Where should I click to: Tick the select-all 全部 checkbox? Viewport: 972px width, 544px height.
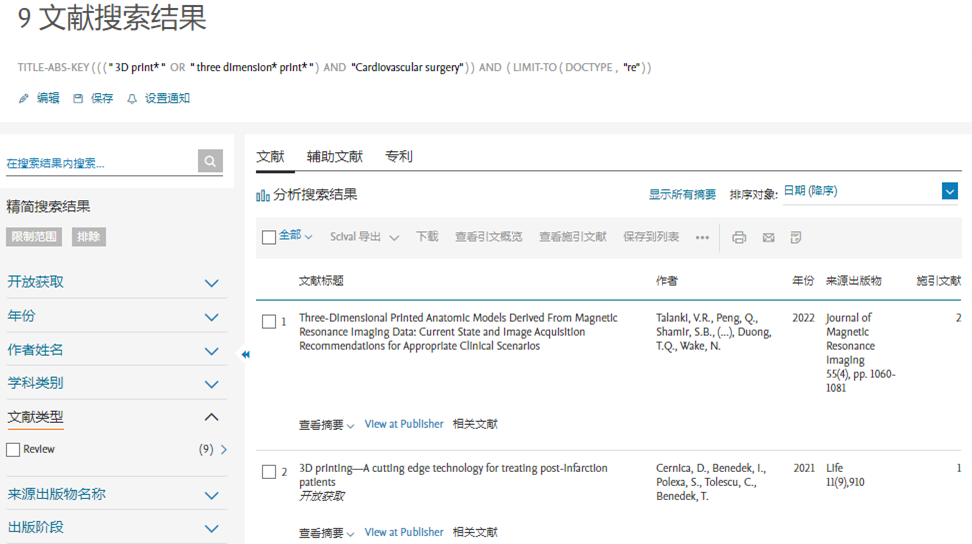coord(269,237)
